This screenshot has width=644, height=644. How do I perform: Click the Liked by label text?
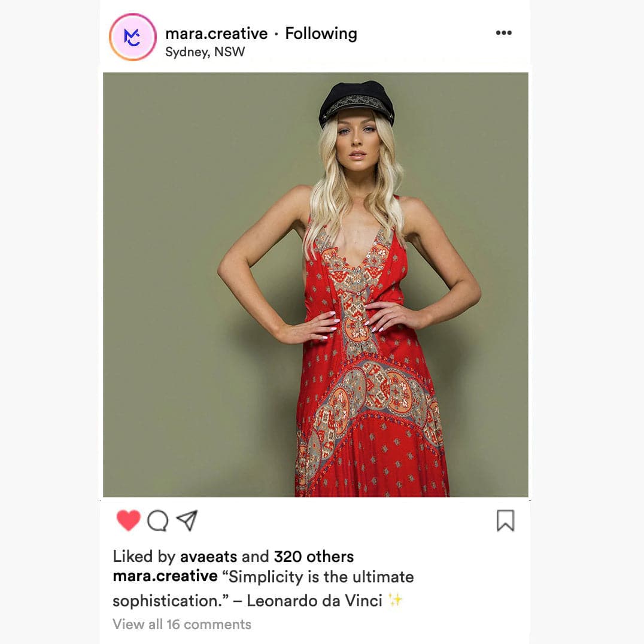click(x=144, y=557)
